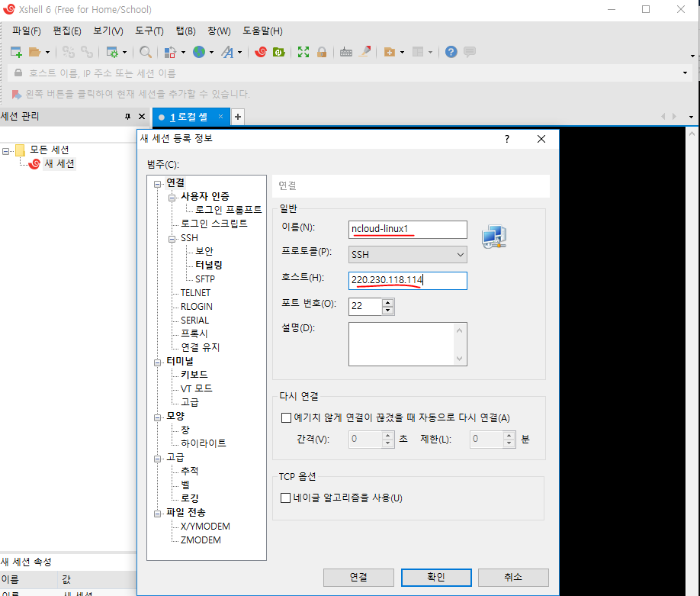
Task: Select 터널링 in the category tree
Action: 208,265
